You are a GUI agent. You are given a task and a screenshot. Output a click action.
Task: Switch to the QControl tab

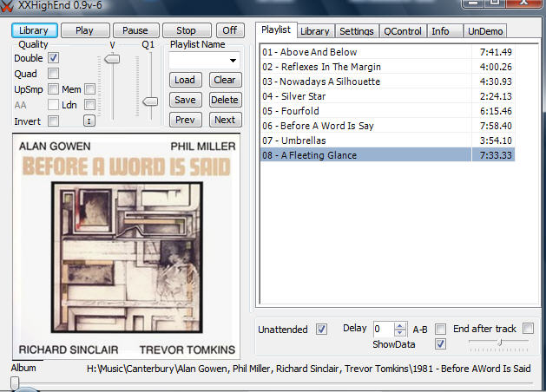tap(403, 31)
